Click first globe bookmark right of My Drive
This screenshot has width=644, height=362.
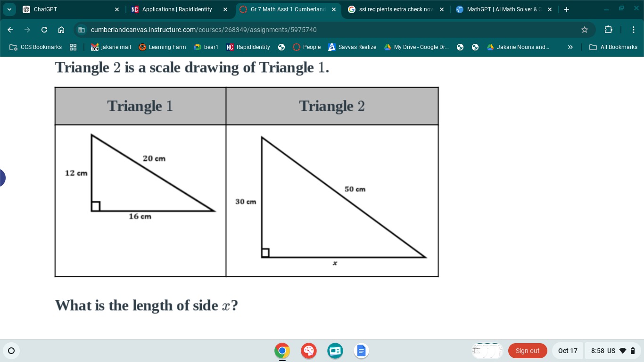click(460, 47)
